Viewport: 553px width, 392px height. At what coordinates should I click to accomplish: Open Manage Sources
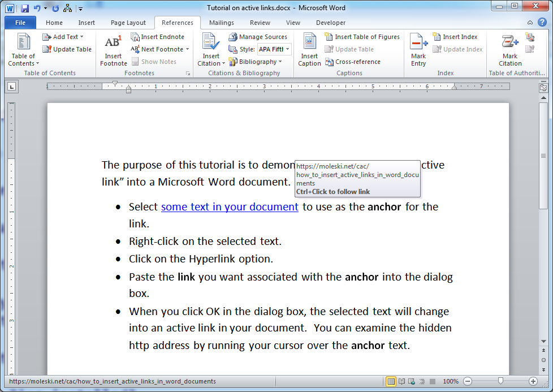click(258, 37)
